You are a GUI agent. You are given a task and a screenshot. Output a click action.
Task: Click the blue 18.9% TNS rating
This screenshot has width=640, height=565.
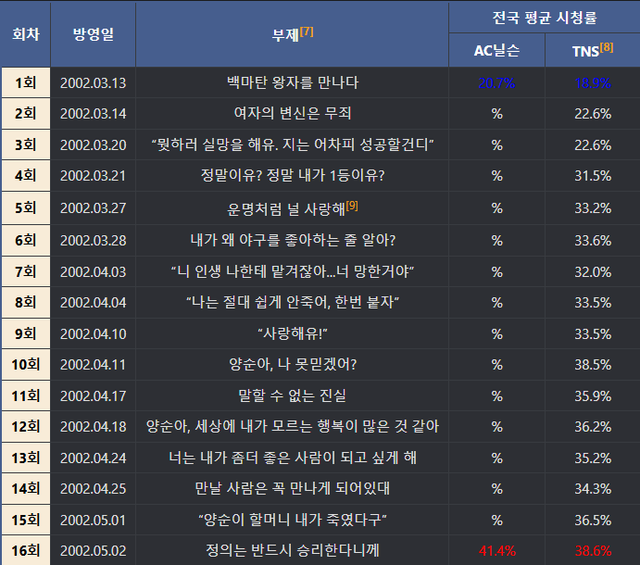[593, 83]
